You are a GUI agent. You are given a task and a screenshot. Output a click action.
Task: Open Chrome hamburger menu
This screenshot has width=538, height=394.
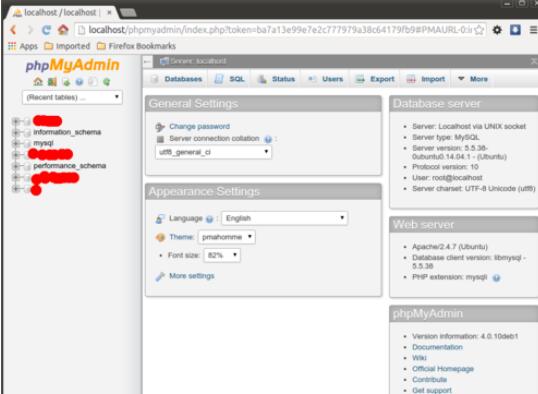(533, 30)
